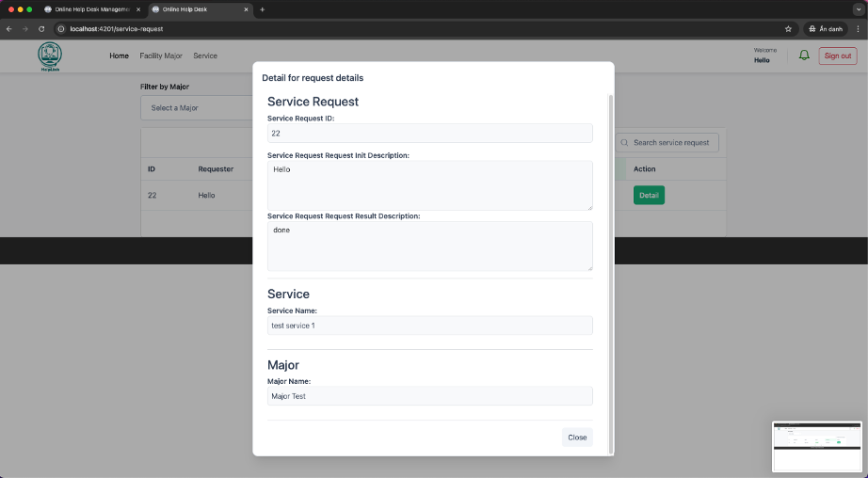Viewport: 868px width, 478px height.
Task: Open the Select a Major dropdown
Action: tap(197, 108)
